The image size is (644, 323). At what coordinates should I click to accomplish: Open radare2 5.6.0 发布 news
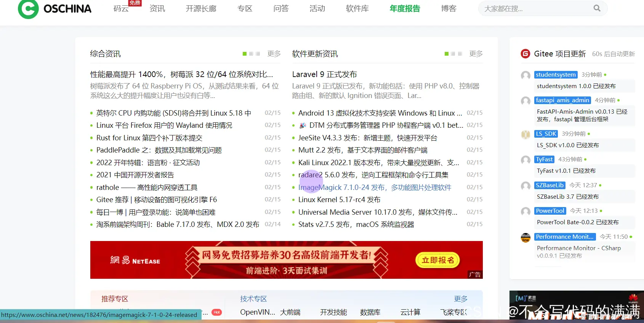point(373,175)
